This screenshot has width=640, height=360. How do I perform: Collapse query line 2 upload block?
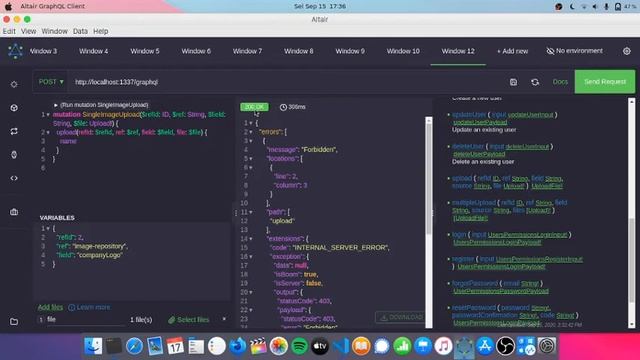click(48, 132)
